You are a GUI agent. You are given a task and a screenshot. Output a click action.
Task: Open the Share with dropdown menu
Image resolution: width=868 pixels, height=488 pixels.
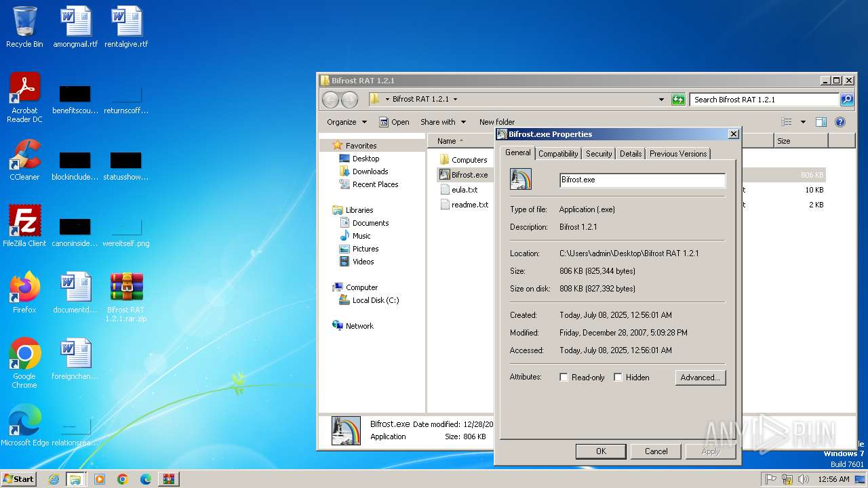(x=443, y=122)
